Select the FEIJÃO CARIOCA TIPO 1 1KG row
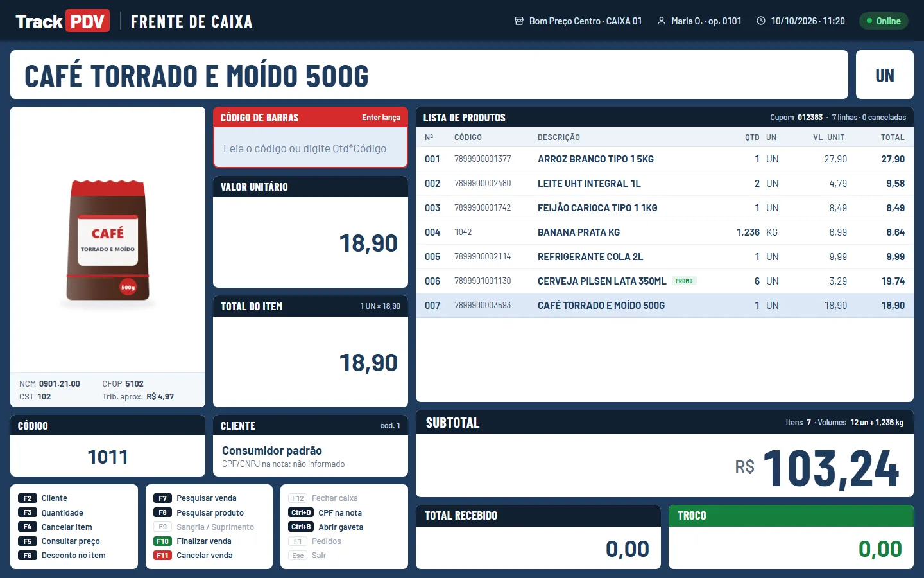 point(665,208)
